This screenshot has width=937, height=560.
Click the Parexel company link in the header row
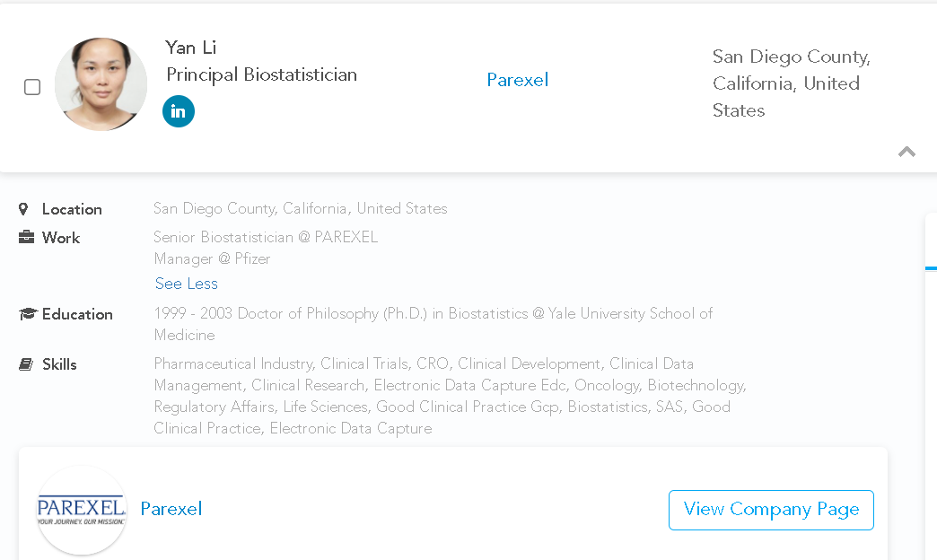click(518, 80)
